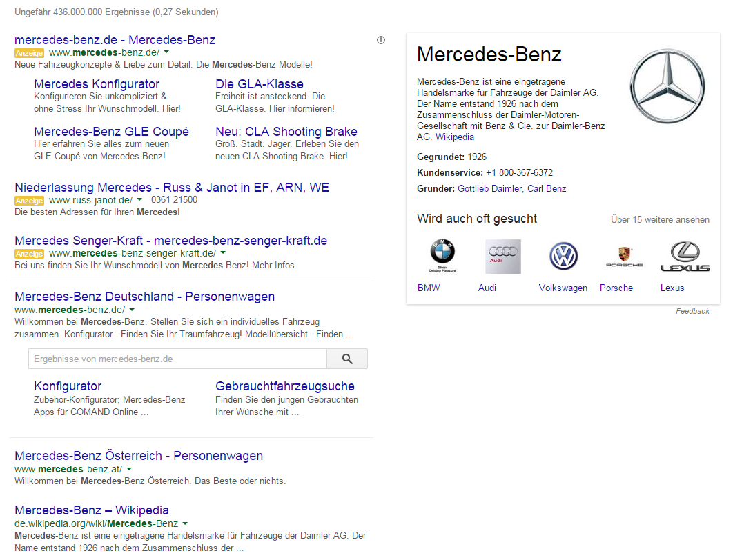This screenshot has height=560, width=733.
Task: Open Niederlassung Mercedes - Russ & Janot ad
Action: [x=172, y=188]
